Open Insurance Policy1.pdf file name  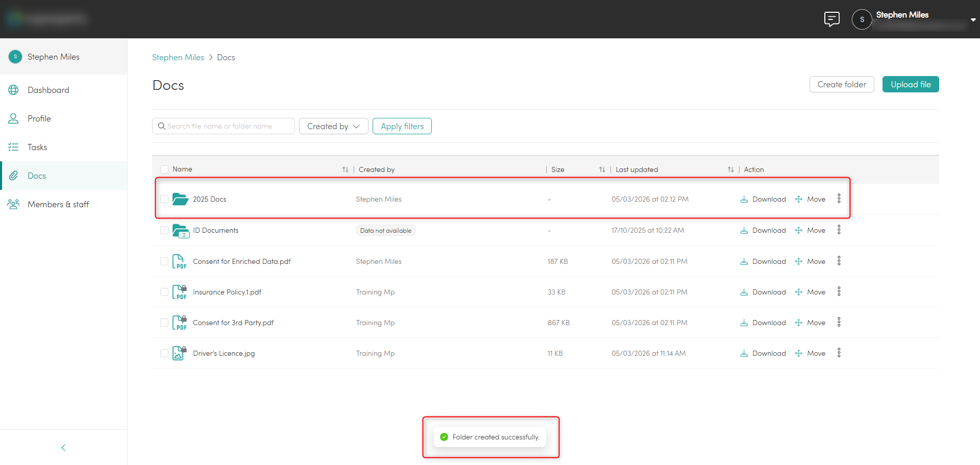(x=227, y=292)
